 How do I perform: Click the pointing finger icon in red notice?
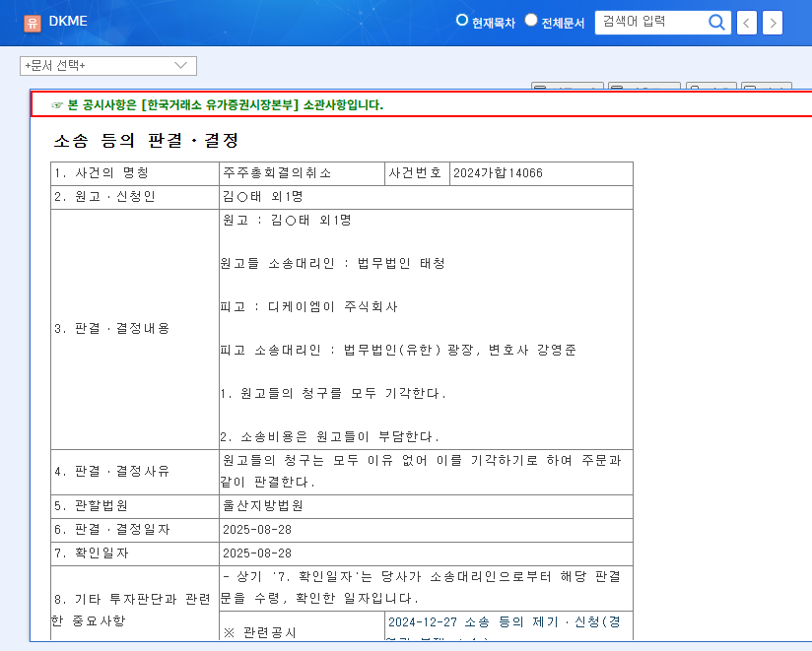tap(56, 106)
